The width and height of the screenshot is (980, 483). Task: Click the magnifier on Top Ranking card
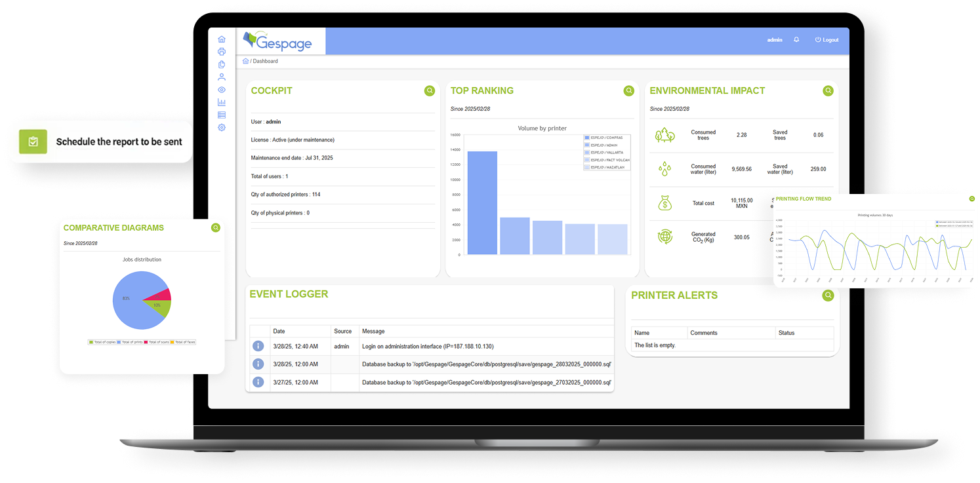click(629, 91)
